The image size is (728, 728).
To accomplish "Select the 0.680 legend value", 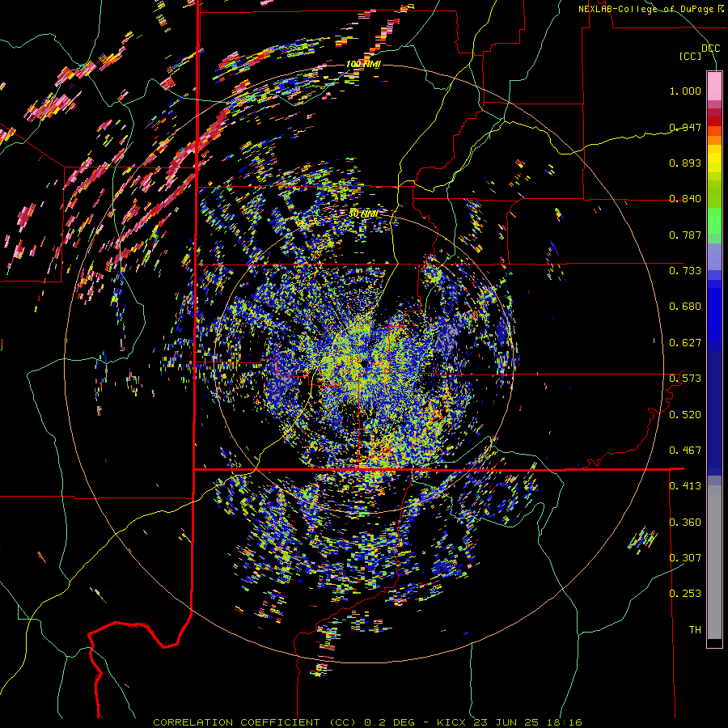I will 685,307.
